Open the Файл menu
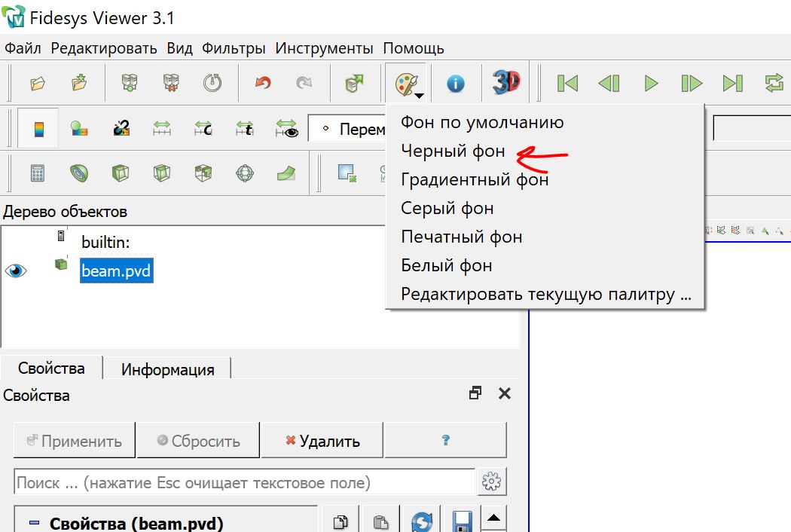The width and height of the screenshot is (791, 532). [23, 48]
